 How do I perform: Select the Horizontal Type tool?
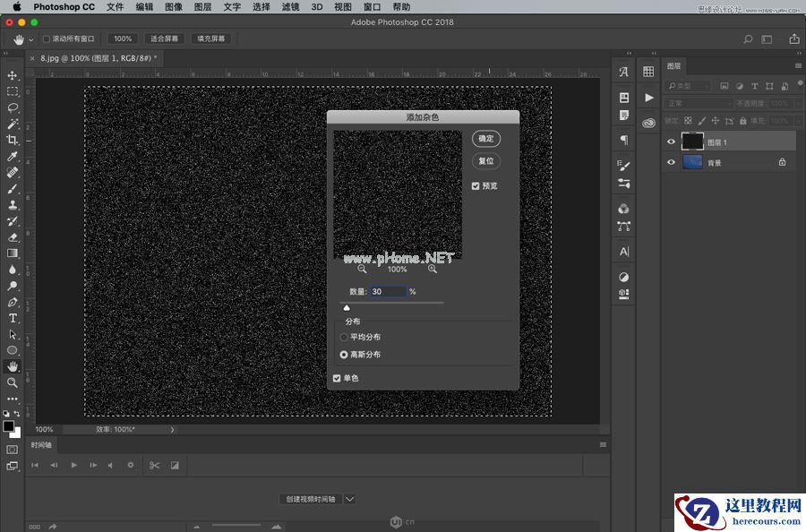point(13,318)
